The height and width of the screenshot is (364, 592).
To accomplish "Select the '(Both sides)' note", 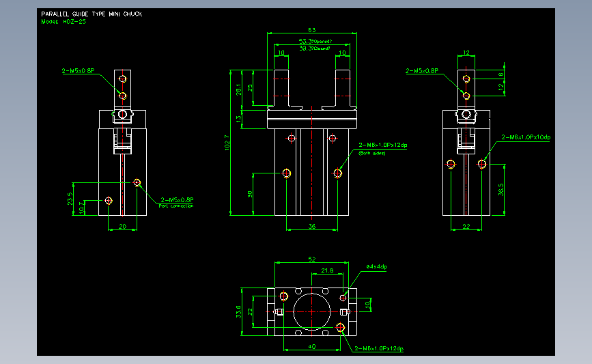I will pos(372,153).
